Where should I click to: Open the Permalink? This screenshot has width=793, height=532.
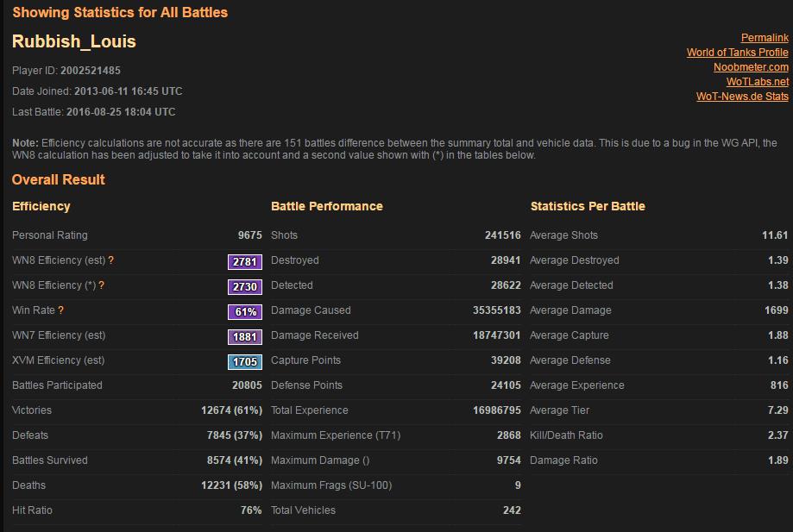pyautogui.click(x=765, y=38)
